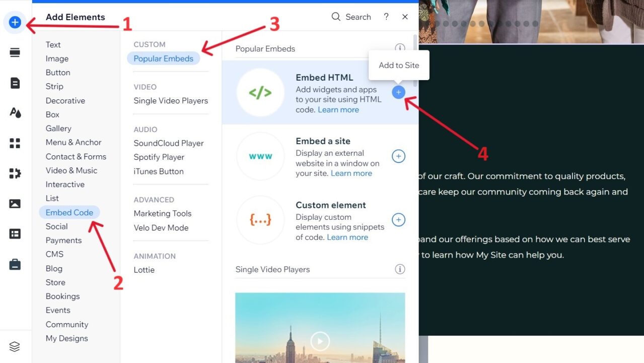Open the Layers icon at sidebar bottom
644x363 pixels.
(x=15, y=346)
